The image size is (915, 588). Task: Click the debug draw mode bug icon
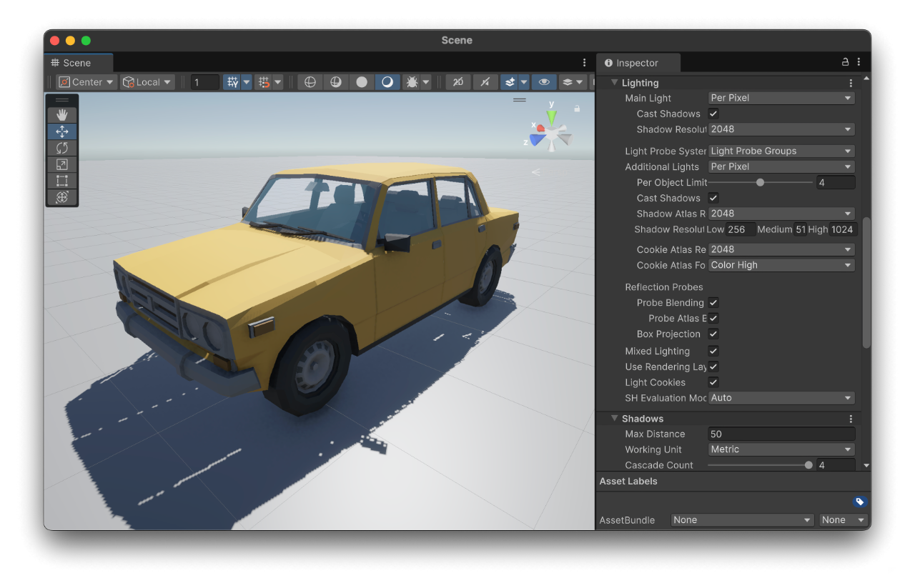[x=412, y=82]
